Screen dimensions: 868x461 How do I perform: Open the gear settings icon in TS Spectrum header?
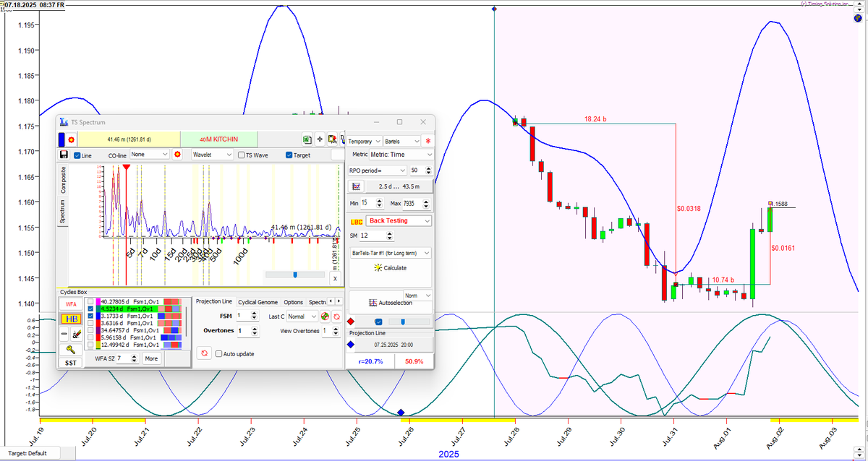point(70,139)
